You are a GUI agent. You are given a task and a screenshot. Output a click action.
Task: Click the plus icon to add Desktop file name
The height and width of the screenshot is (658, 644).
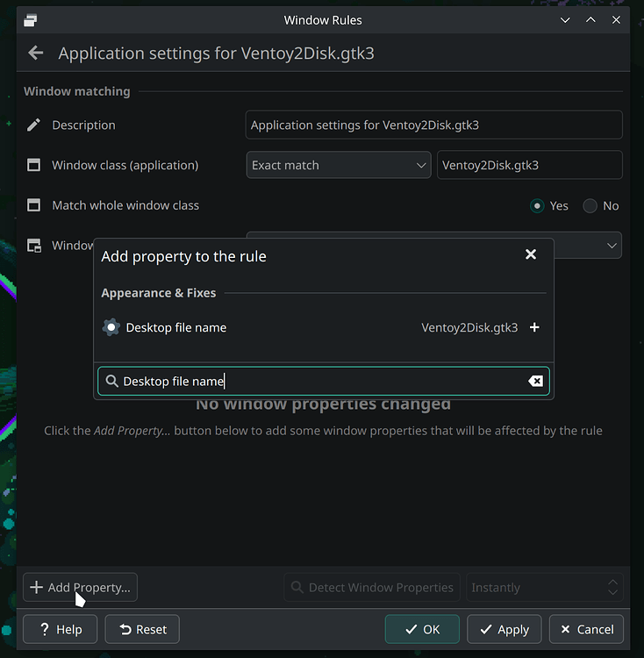(534, 327)
